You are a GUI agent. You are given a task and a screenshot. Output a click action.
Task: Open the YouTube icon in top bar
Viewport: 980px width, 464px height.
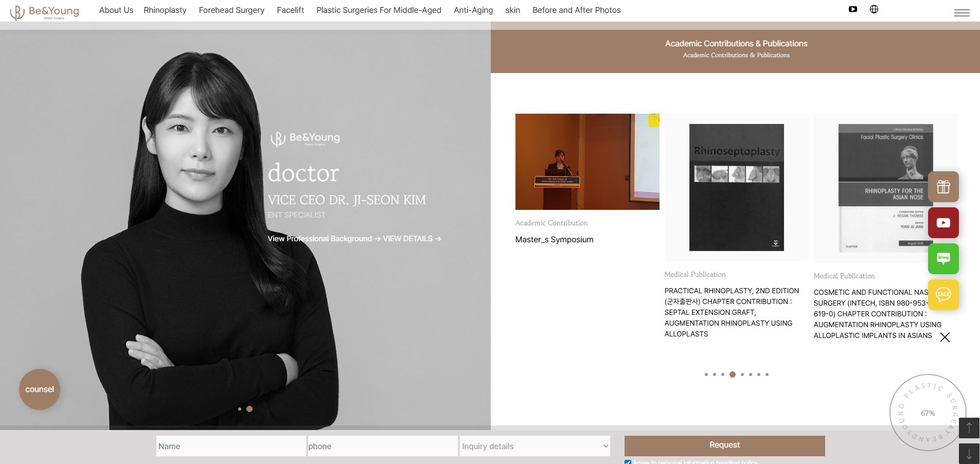[x=852, y=9]
